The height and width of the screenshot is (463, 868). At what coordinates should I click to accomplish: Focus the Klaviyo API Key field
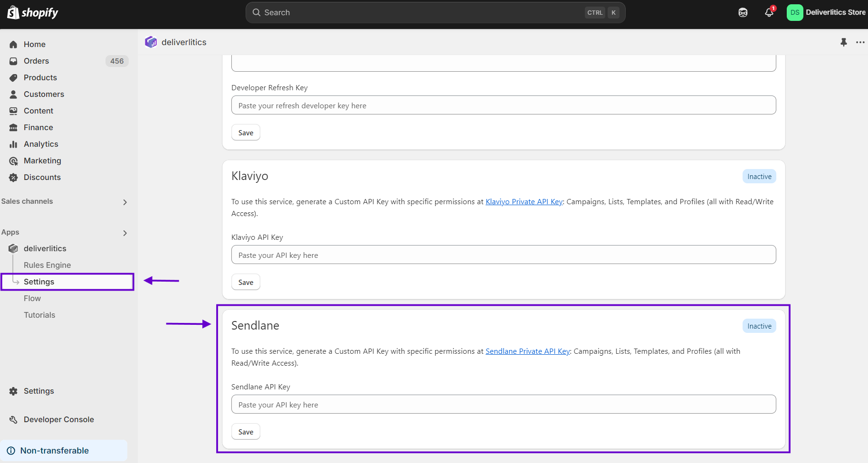[x=504, y=255]
